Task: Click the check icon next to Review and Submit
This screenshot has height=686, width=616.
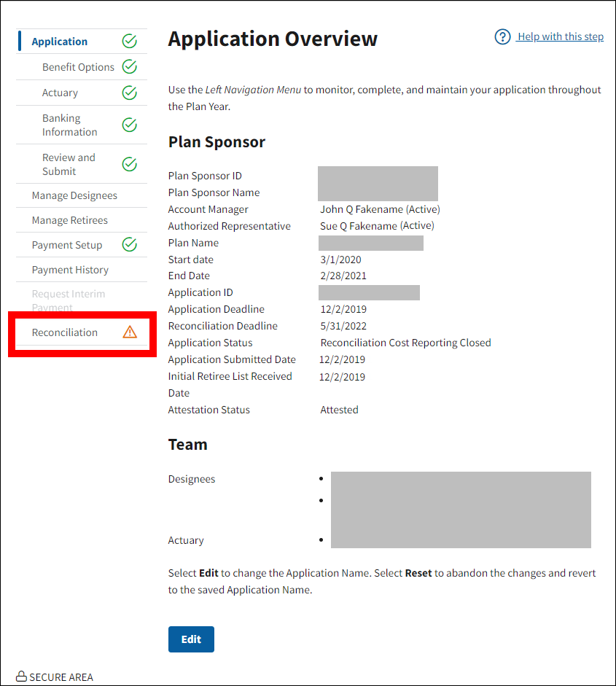Action: [x=129, y=164]
